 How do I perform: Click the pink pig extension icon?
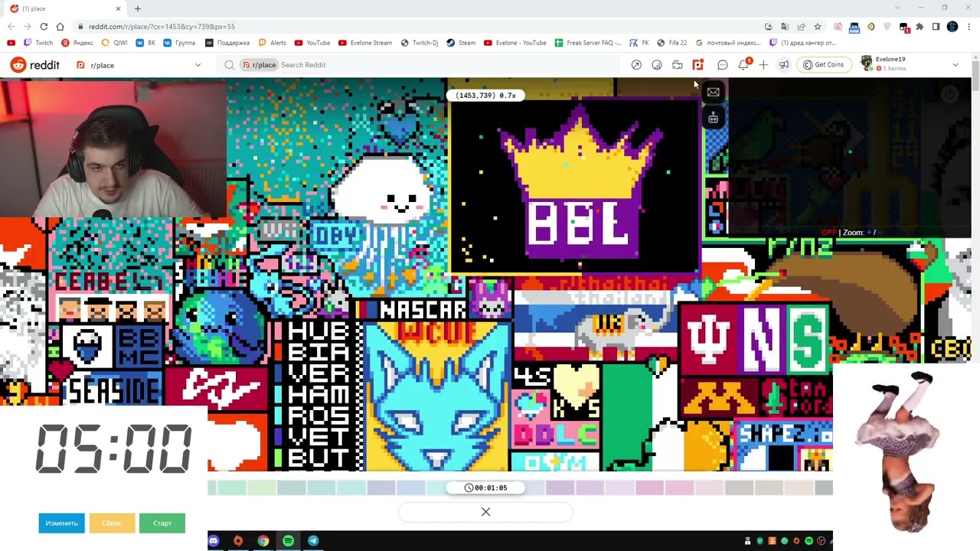pos(838,27)
